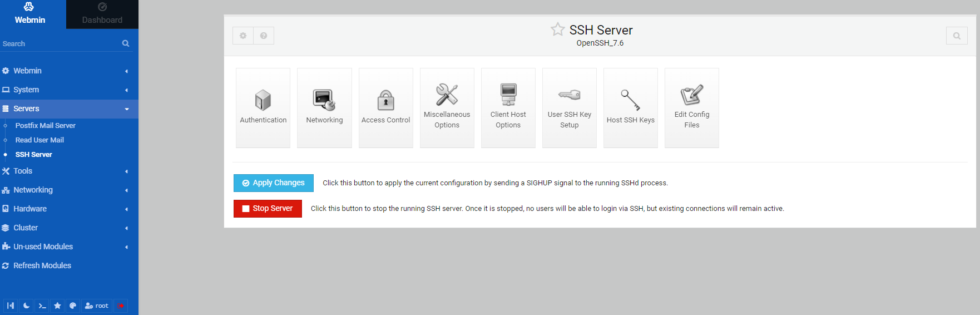Click the Apply Changes button
This screenshot has width=980, height=315.
click(273, 183)
